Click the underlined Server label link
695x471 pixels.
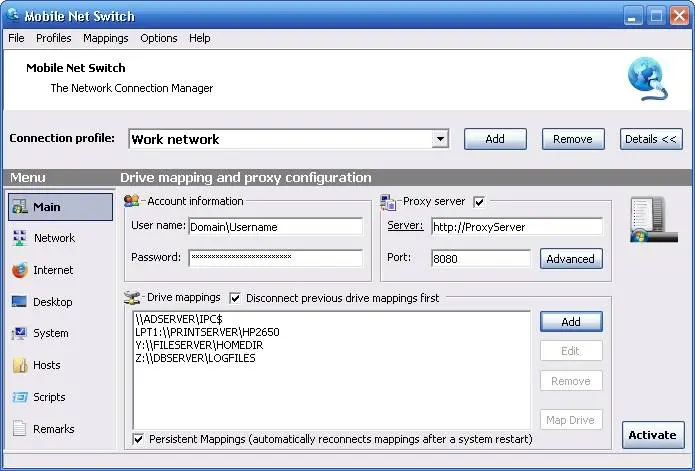(405, 225)
